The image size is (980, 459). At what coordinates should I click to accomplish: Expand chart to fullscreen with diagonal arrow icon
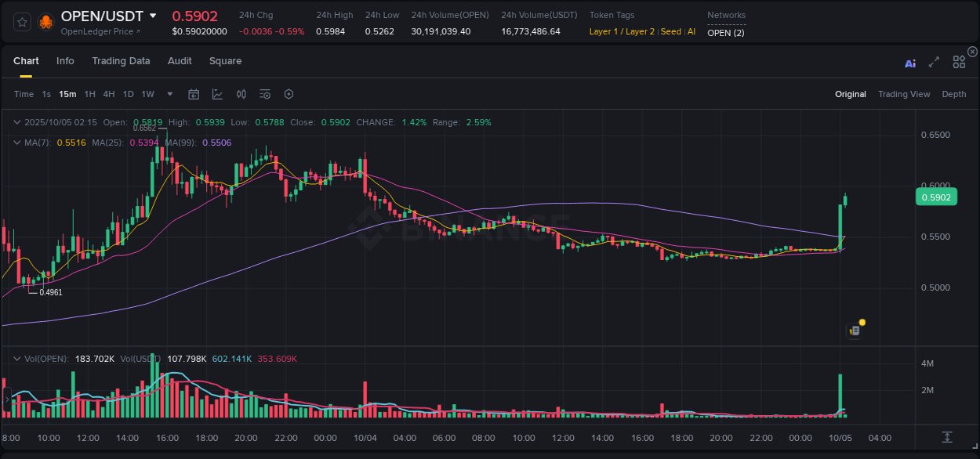933,63
